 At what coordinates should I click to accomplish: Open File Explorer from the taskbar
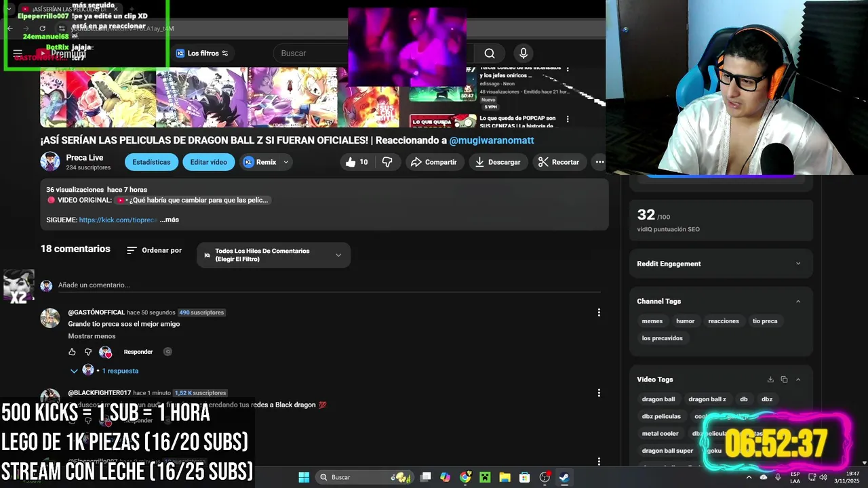[505, 477]
